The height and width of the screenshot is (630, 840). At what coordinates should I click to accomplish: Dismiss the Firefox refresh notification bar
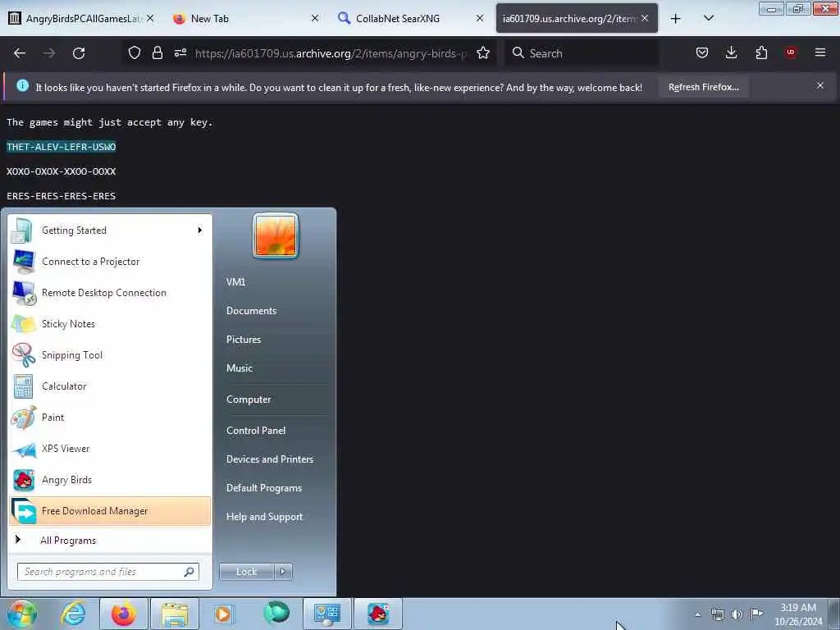820,85
